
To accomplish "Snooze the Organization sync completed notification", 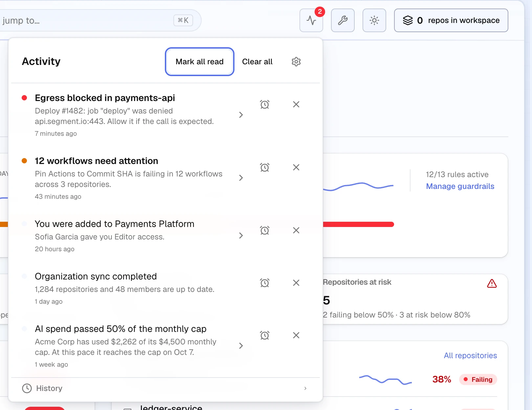I will click(265, 283).
